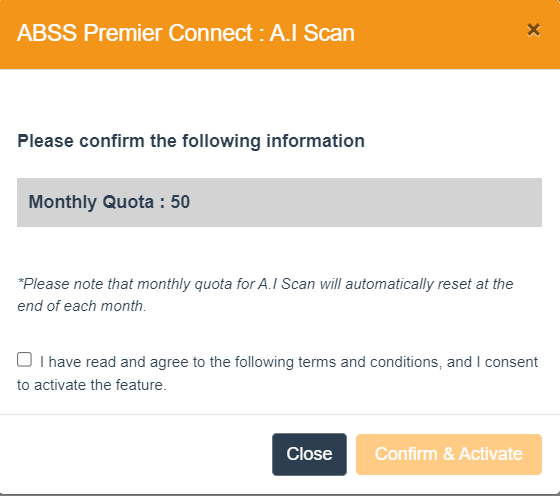This screenshot has width=560, height=496.
Task: Click the 'Please confirm the following information' heading
Action: point(191,141)
